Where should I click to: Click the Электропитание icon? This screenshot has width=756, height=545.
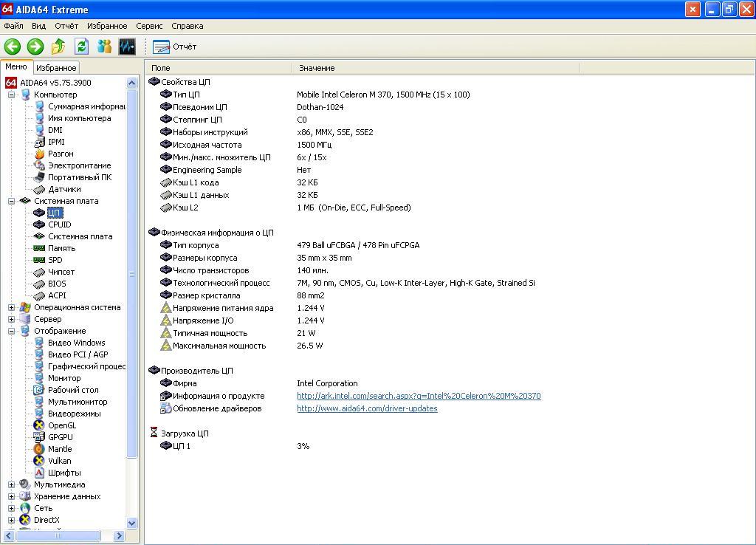tap(39, 165)
